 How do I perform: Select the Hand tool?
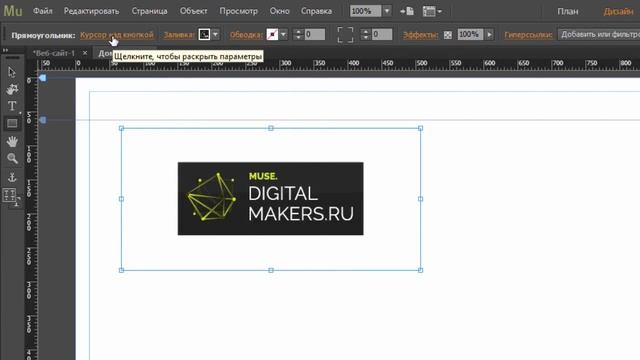(x=12, y=141)
